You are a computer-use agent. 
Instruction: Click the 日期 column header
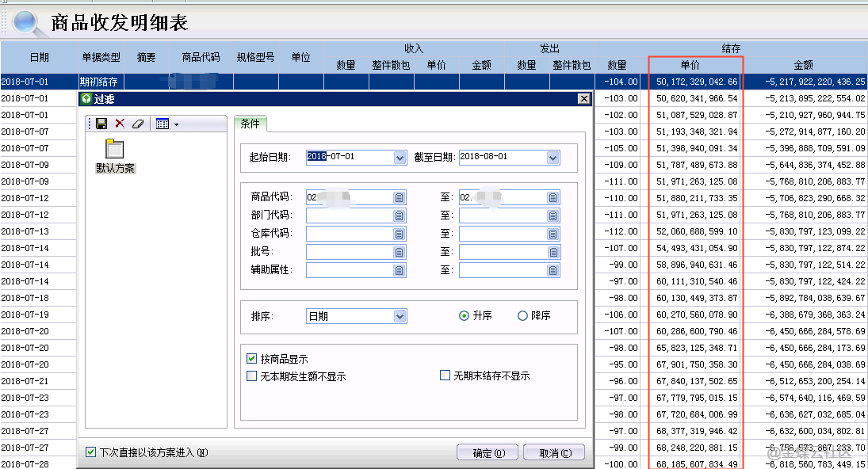tap(40, 57)
